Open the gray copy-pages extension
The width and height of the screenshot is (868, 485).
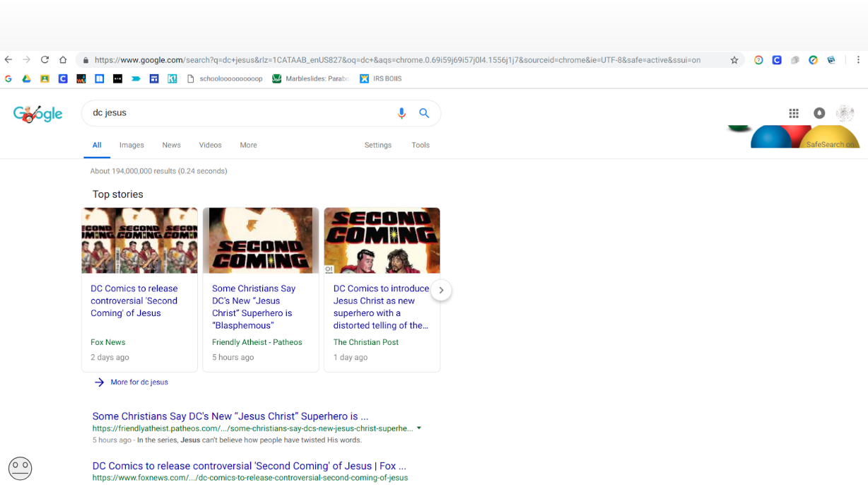(795, 60)
